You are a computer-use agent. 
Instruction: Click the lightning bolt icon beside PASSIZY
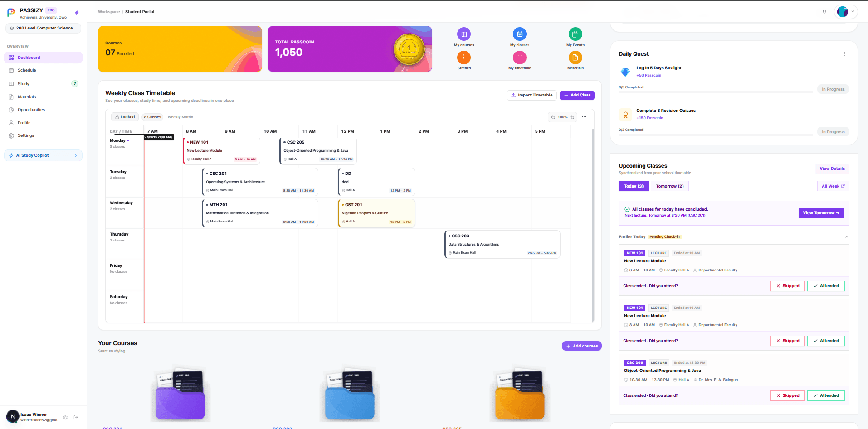click(77, 13)
